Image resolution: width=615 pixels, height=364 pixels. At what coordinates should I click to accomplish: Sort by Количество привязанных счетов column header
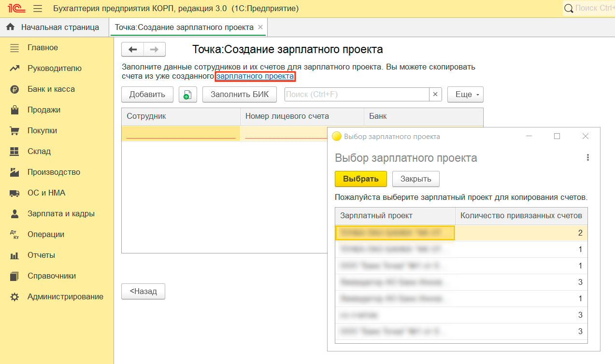click(x=521, y=216)
